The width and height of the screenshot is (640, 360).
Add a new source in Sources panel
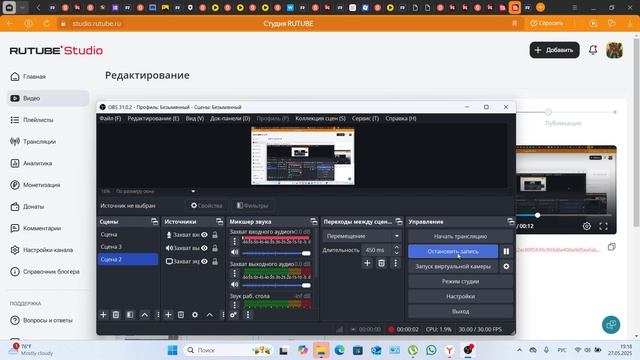pyautogui.click(x=168, y=315)
